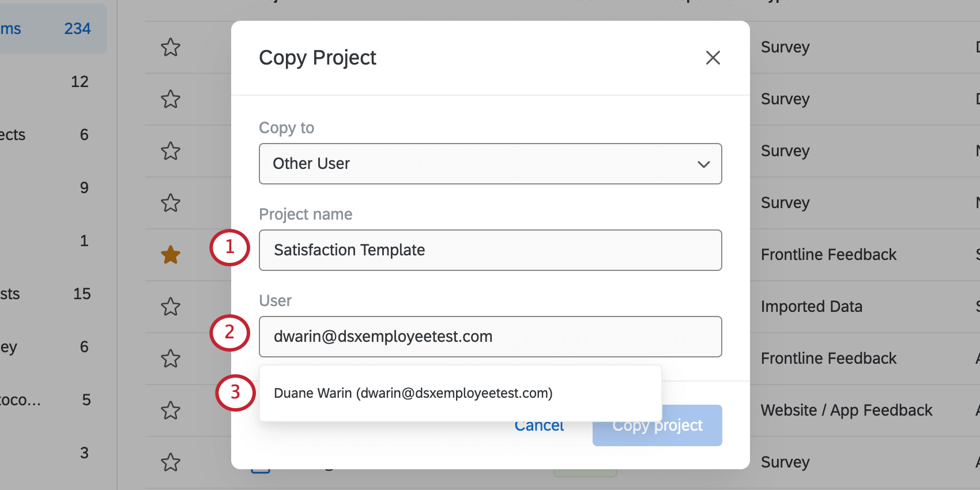Unstar the orange favorited project
Image resolution: width=980 pixels, height=490 pixels.
[171, 255]
